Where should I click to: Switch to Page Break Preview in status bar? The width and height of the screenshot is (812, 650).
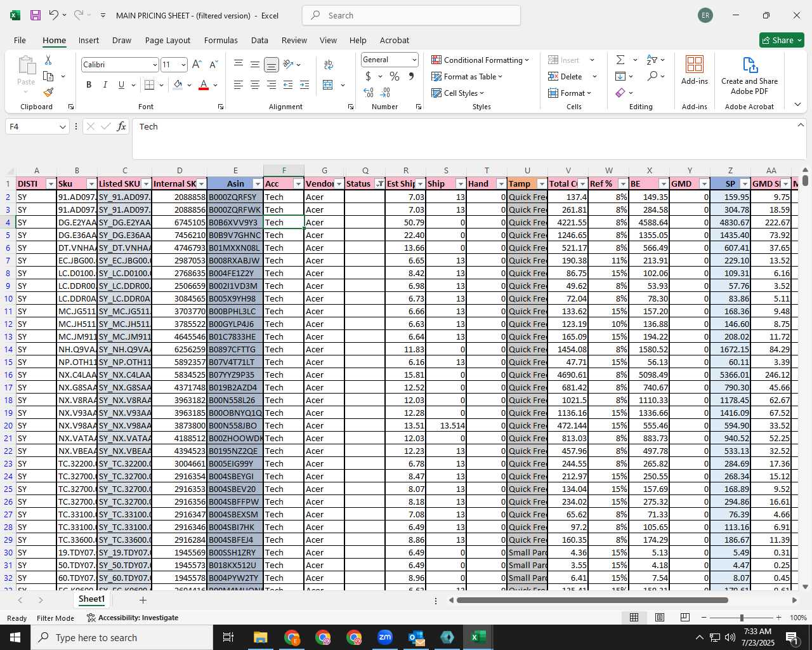coord(685,618)
